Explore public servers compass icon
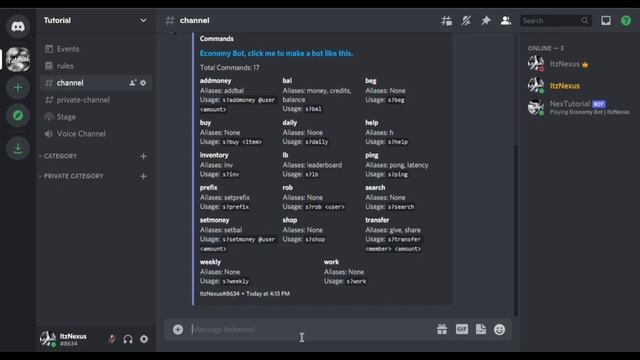The height and width of the screenshot is (360, 640). point(18,116)
